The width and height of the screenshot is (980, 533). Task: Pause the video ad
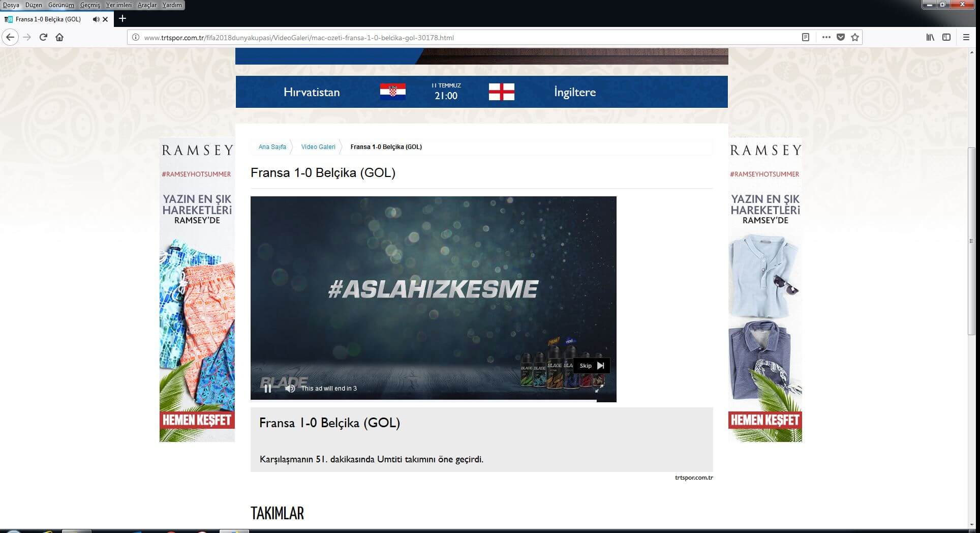[267, 389]
